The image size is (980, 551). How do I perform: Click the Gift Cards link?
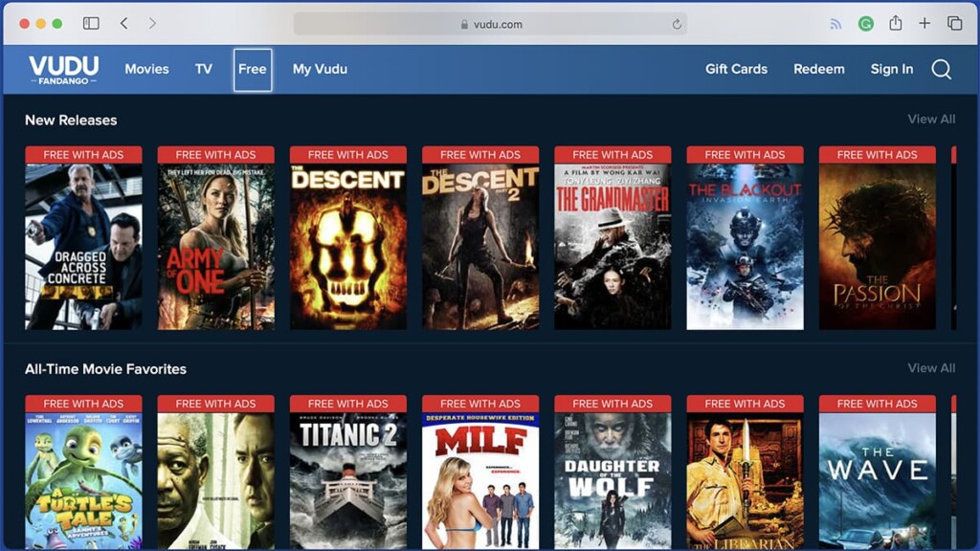(x=736, y=69)
